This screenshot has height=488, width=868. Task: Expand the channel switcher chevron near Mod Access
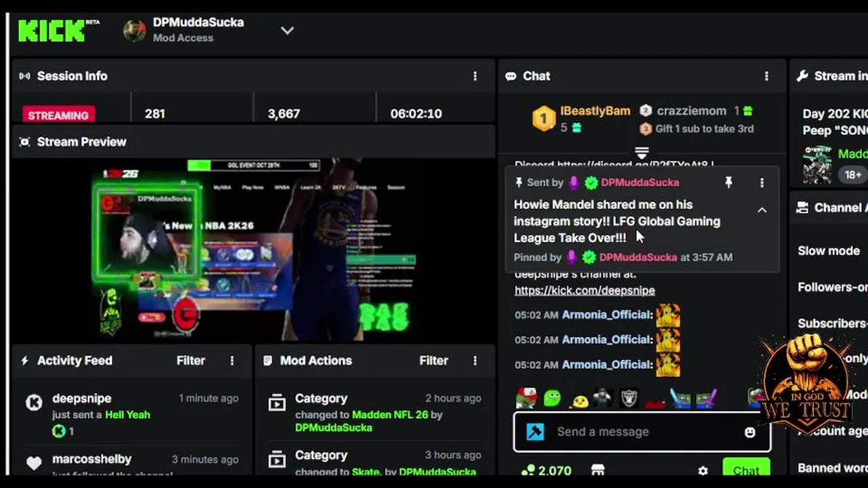(x=287, y=30)
